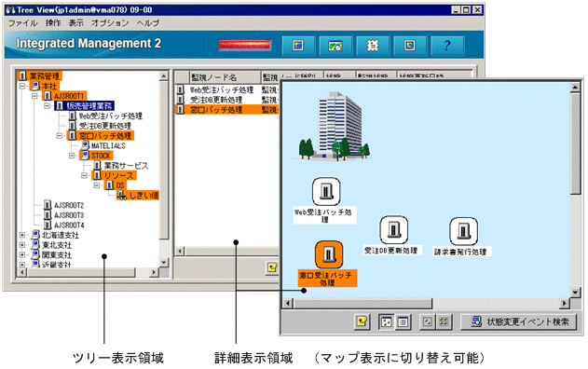Select the 本社 node in tree

point(44,86)
